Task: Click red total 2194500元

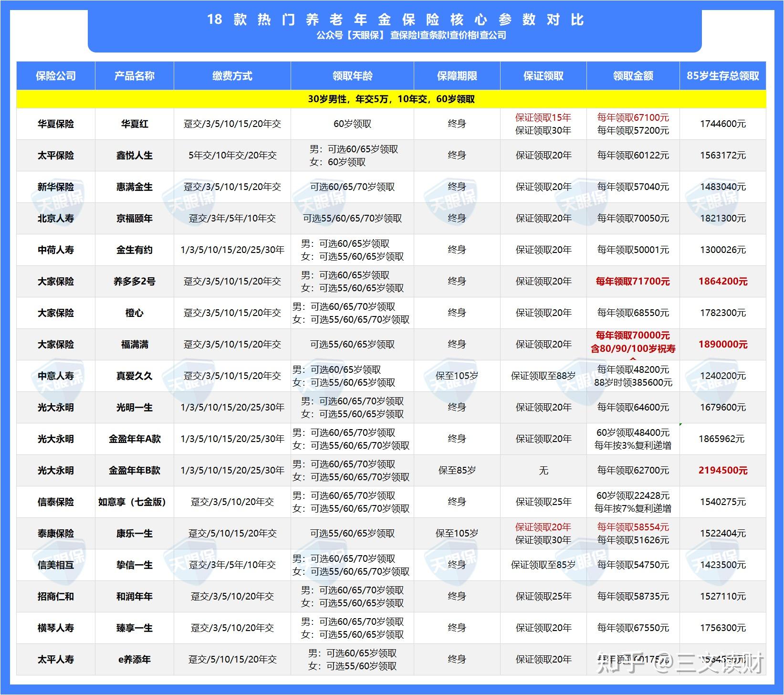Action: [723, 471]
